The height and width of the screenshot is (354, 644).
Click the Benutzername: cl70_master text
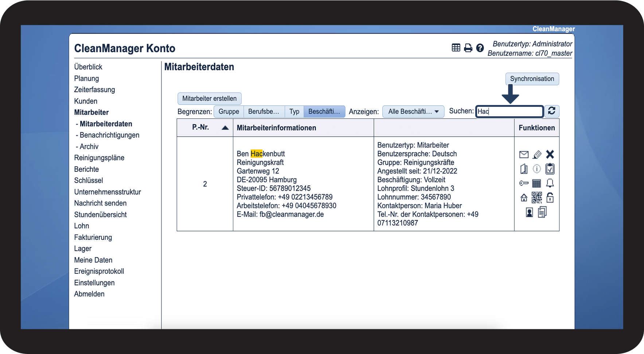pos(530,53)
